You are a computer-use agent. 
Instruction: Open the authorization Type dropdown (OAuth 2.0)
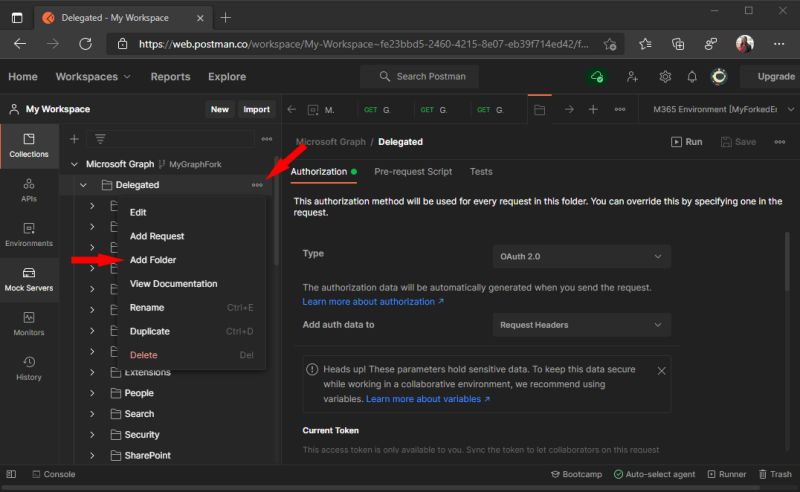click(x=581, y=256)
